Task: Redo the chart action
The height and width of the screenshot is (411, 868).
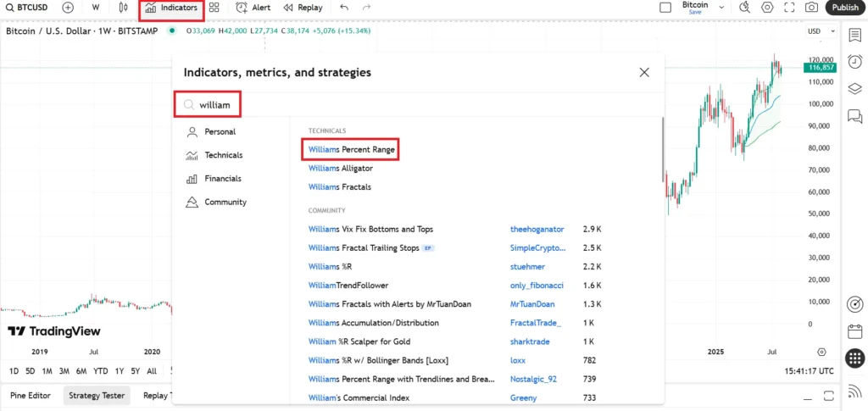Action: 366,8
